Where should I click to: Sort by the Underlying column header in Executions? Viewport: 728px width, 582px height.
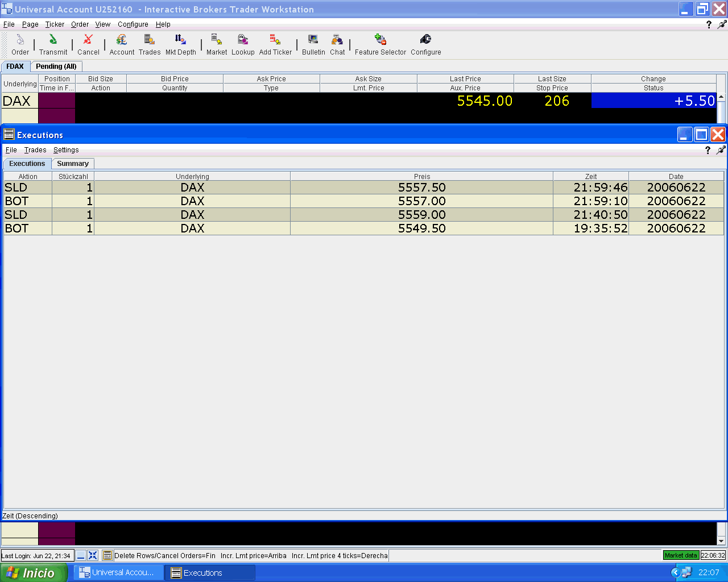pos(192,176)
